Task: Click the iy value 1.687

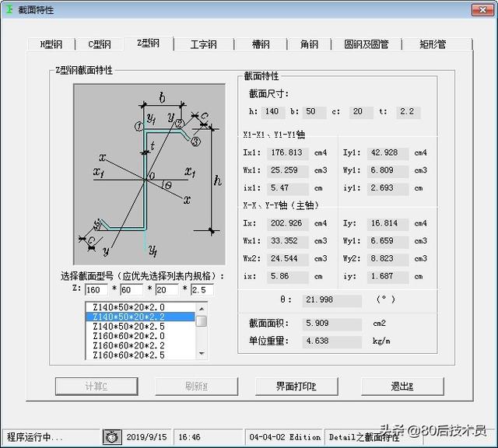Action: click(x=388, y=277)
